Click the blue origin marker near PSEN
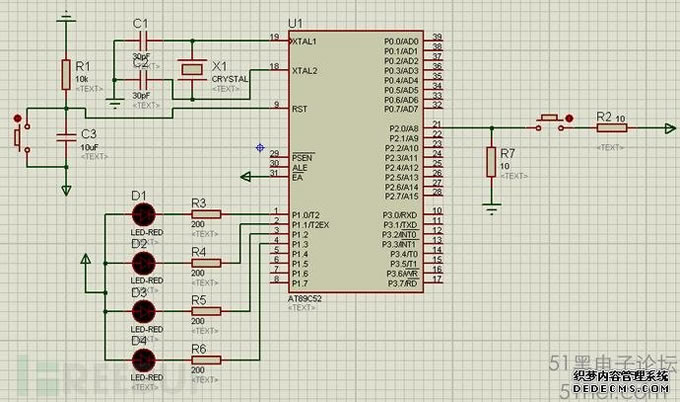 click(260, 148)
